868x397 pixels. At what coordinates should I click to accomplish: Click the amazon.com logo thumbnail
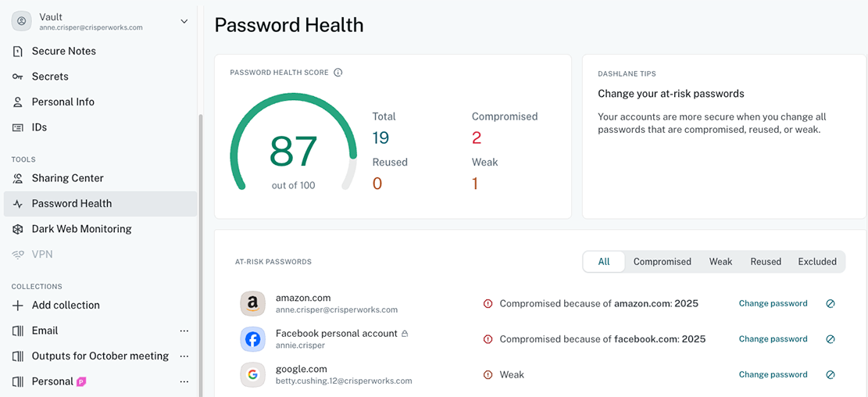(252, 303)
